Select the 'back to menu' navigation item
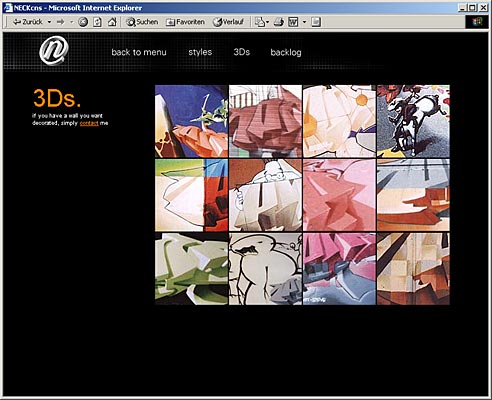Screen dimensions: 492x400 point(139,52)
